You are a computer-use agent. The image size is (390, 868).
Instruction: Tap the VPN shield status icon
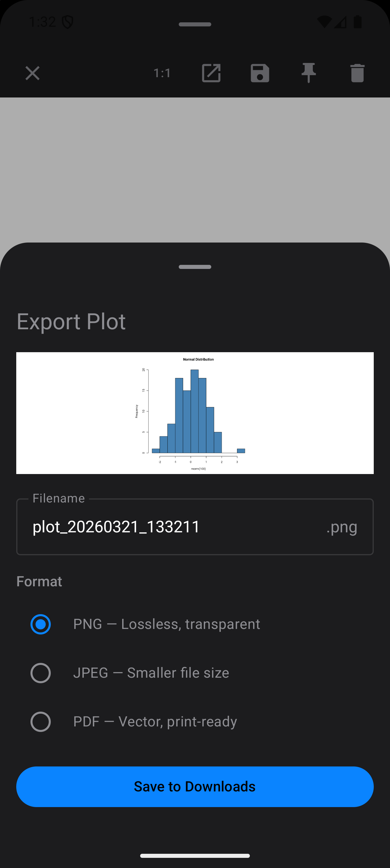coord(68,22)
